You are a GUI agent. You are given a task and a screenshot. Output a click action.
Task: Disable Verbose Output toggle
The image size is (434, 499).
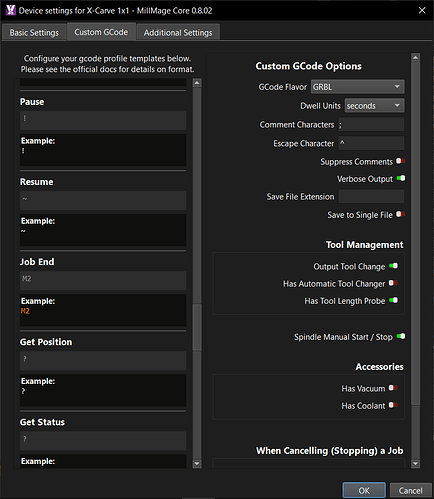click(401, 178)
